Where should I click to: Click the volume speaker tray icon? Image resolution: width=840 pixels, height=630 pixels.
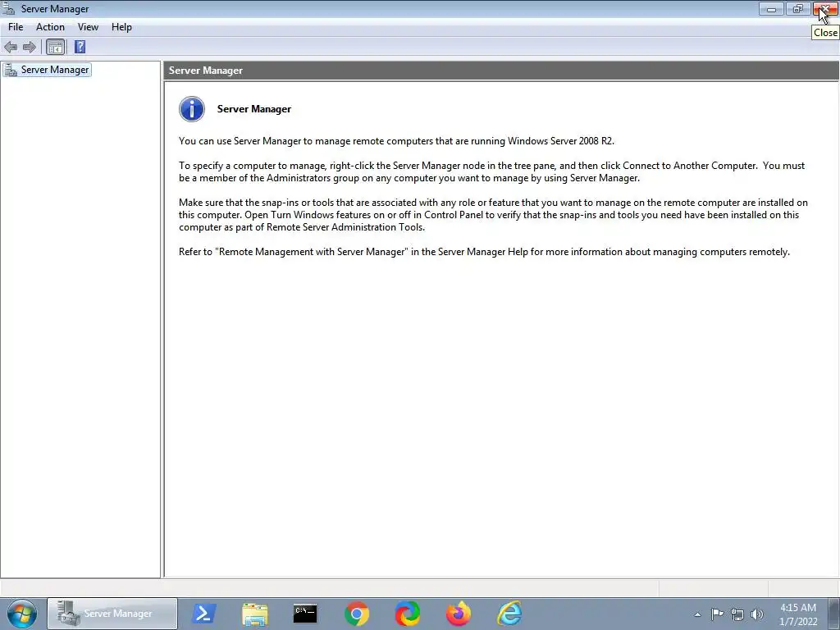757,614
